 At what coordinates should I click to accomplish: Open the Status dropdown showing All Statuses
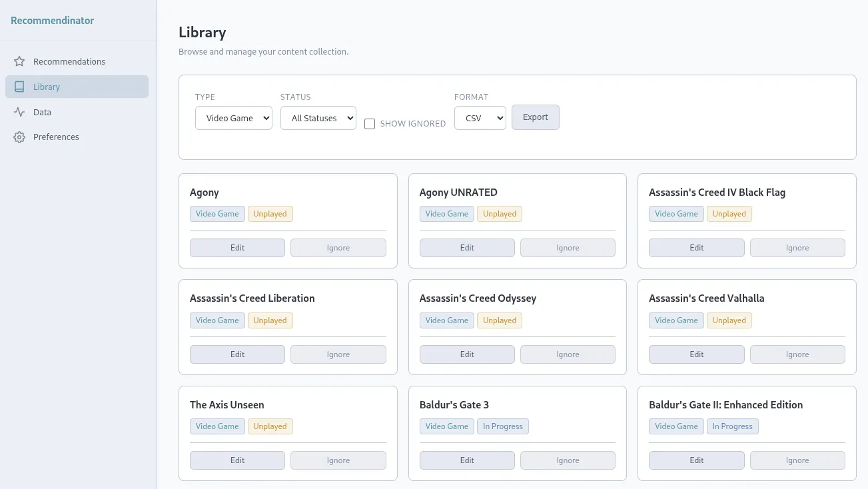point(318,118)
